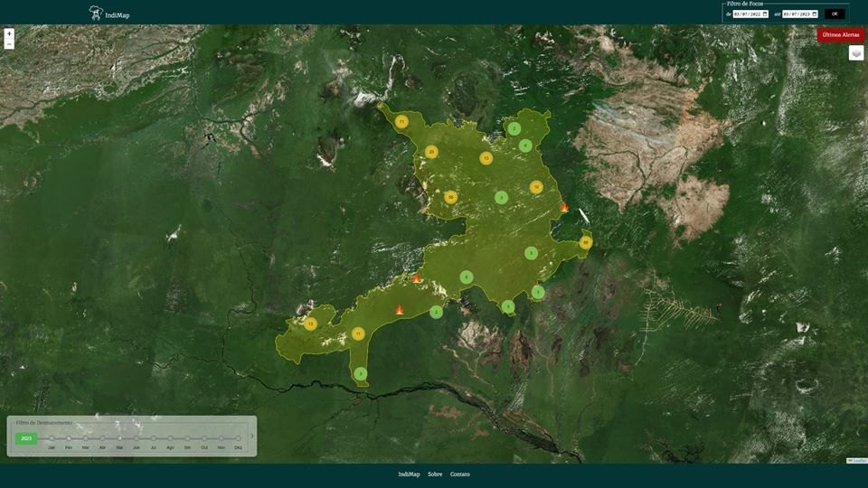This screenshot has height=488, width=868.
Task: Select Jun on the deforestation timeline
Action: (x=137, y=438)
